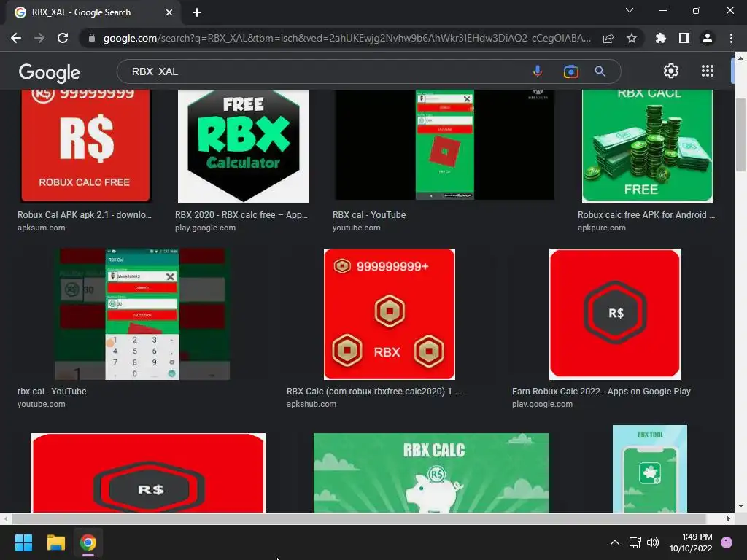
Task: Toggle Chrome side panel
Action: coord(684,38)
